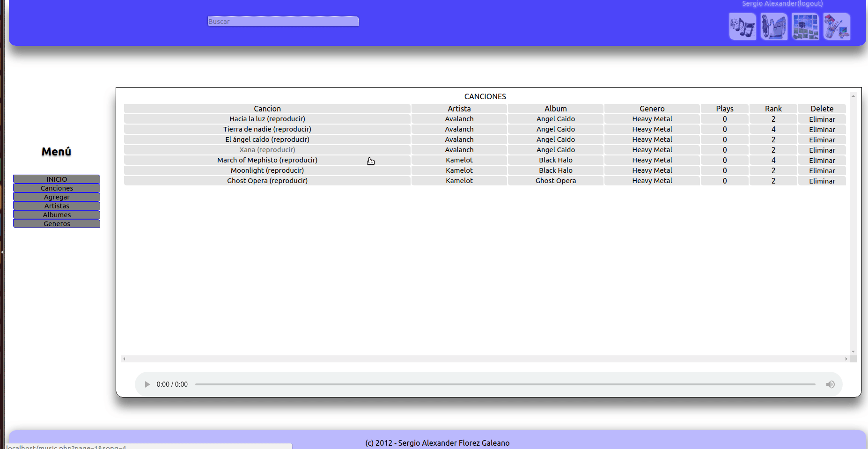Click the play button on the audio player
The image size is (868, 449).
(x=147, y=384)
